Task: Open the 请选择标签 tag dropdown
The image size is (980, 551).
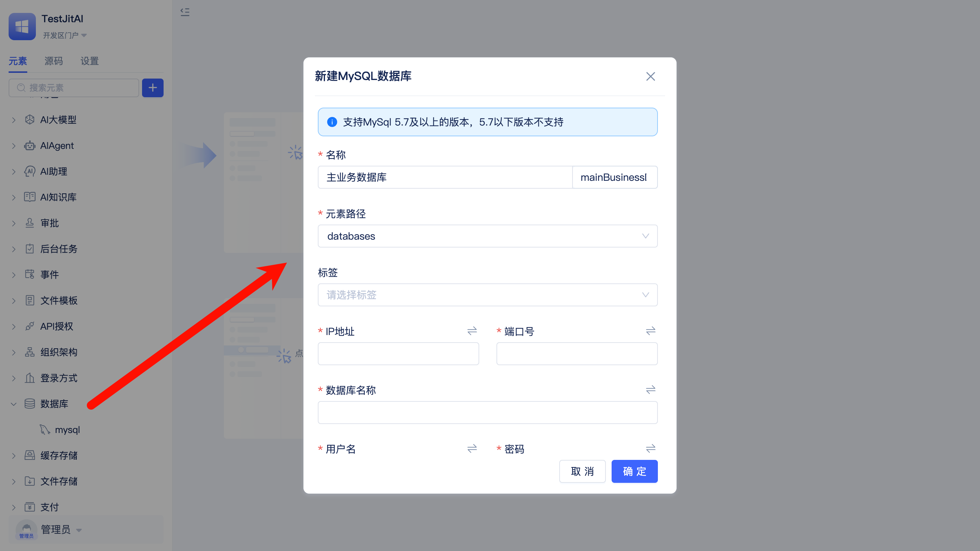Action: coord(487,295)
